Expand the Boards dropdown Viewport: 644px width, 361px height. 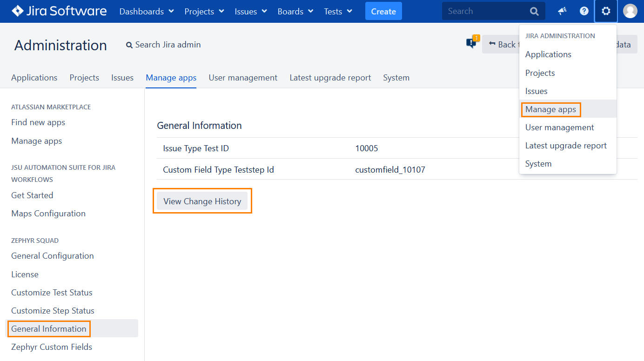[x=295, y=11]
